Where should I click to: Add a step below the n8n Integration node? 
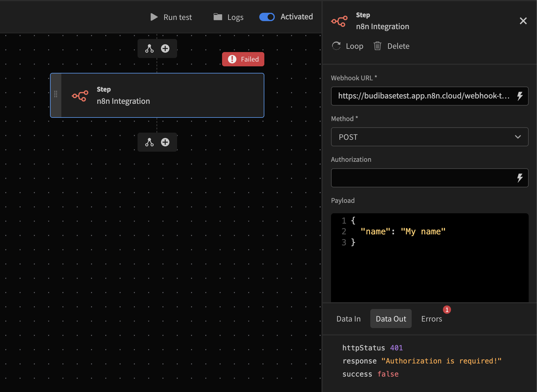point(165,142)
